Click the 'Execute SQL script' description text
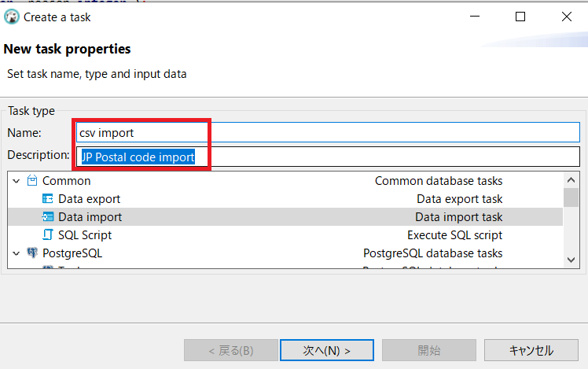The width and height of the screenshot is (588, 369). (454, 235)
